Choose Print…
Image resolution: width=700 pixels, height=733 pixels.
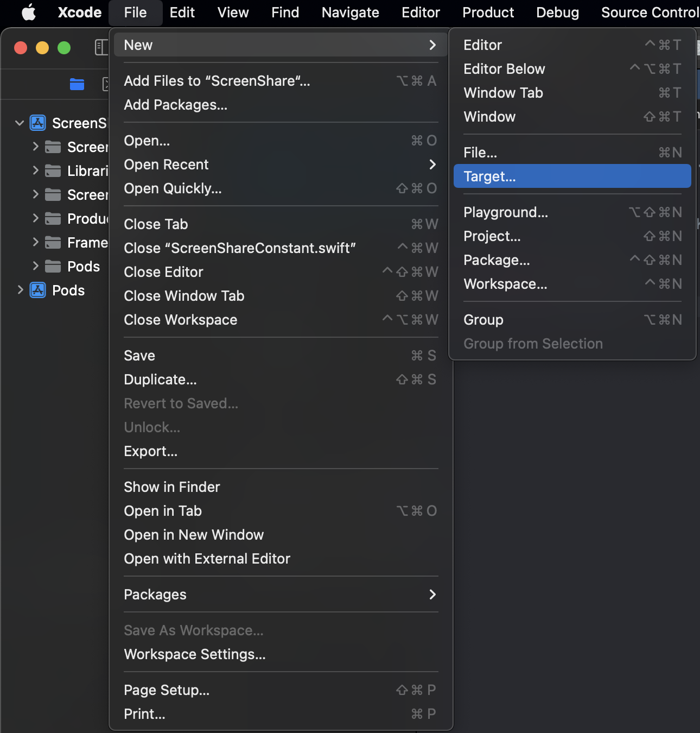tap(281, 714)
